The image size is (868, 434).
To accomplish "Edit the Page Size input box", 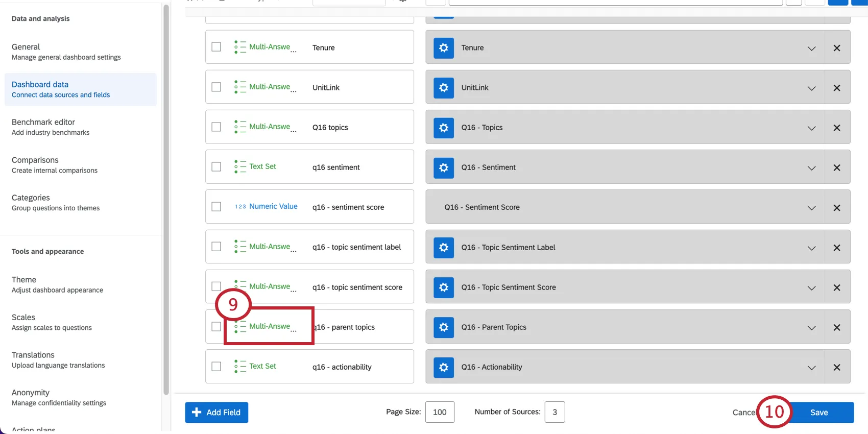I will tap(440, 412).
